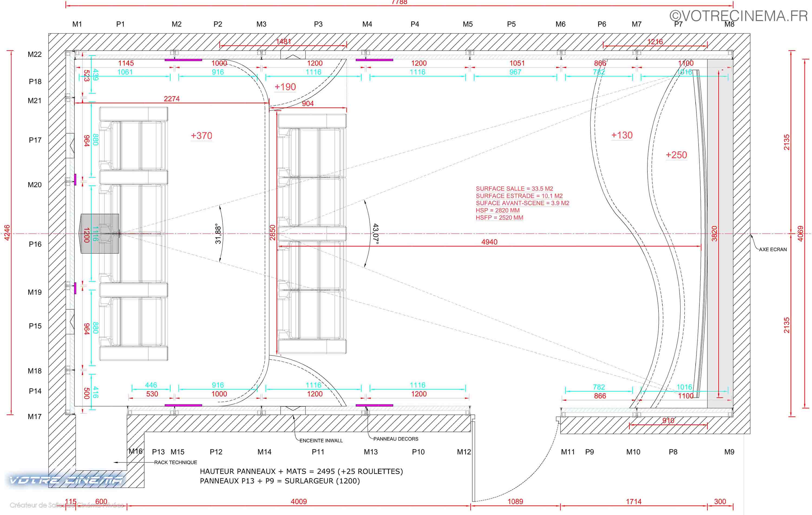
Task: Click the bottom dimension "300"
Action: click(720, 501)
